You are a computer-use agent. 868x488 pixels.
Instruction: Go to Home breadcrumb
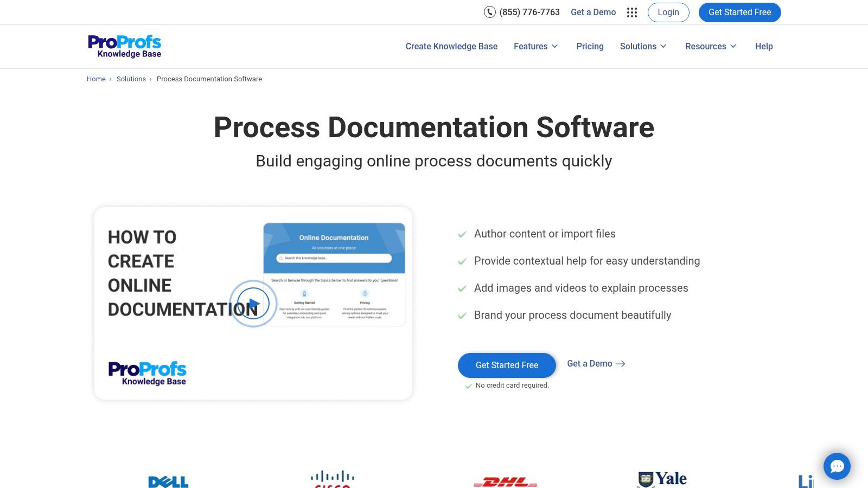point(96,79)
